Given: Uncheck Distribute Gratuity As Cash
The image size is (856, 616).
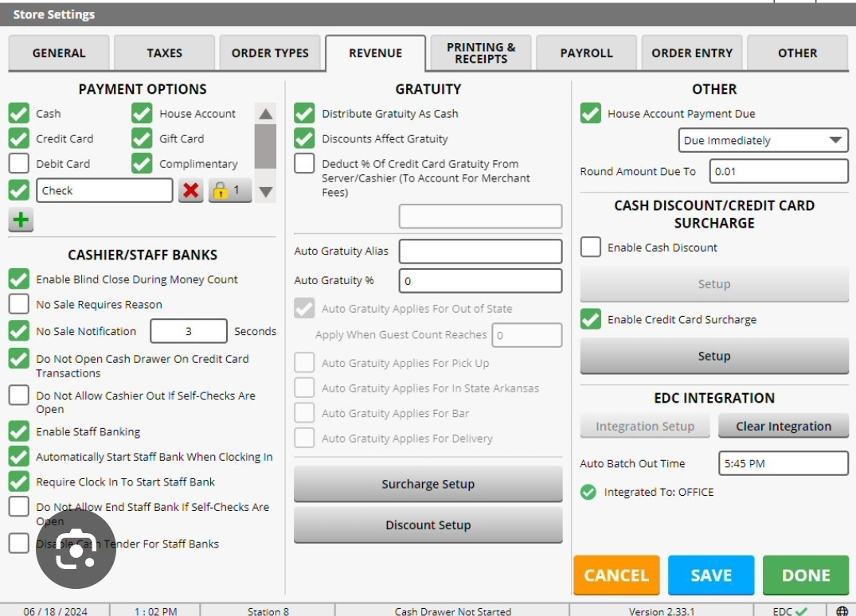Looking at the screenshot, I should pyautogui.click(x=304, y=114).
